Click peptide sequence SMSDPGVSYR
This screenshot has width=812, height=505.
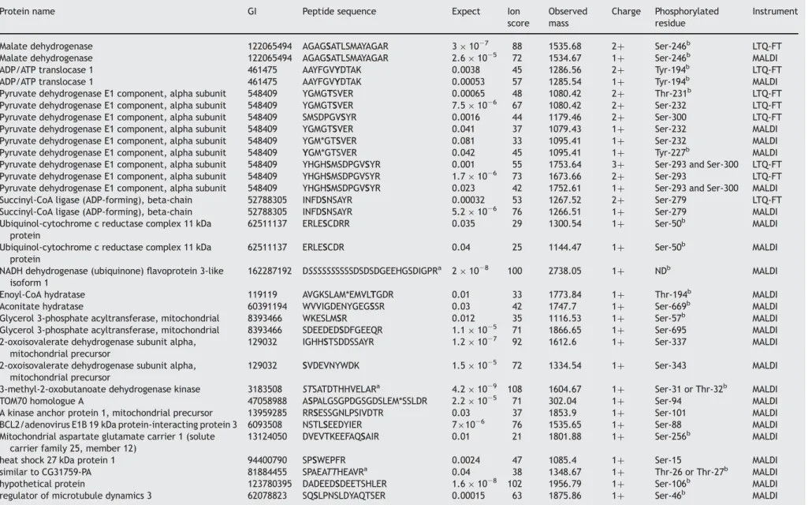point(330,118)
